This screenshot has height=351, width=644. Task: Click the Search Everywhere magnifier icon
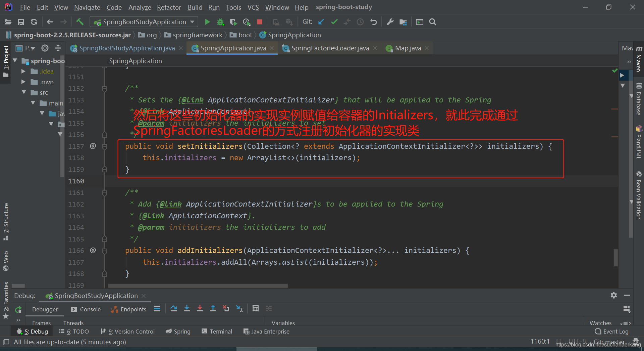[433, 22]
